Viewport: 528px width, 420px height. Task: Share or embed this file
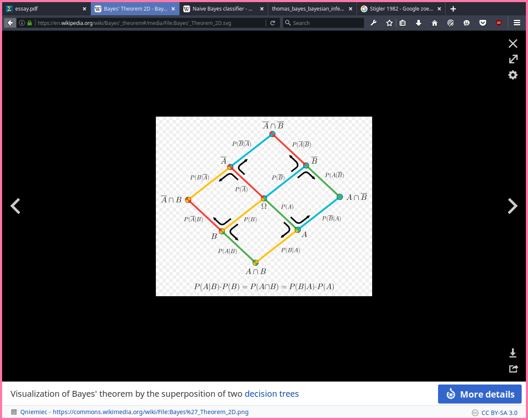pos(513,369)
